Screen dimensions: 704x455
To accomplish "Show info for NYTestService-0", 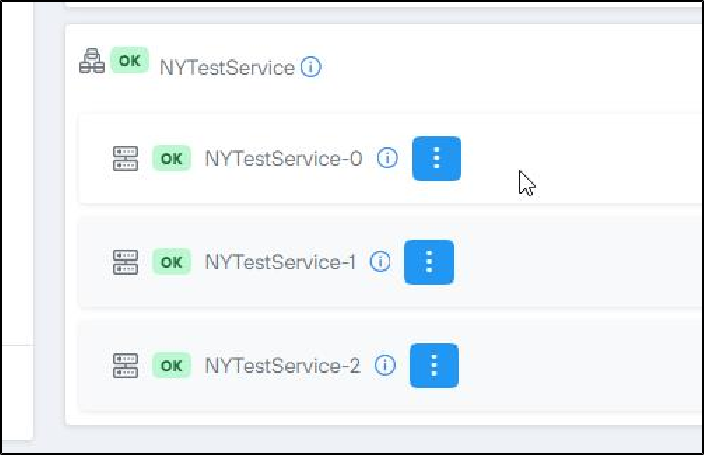I will tap(388, 158).
